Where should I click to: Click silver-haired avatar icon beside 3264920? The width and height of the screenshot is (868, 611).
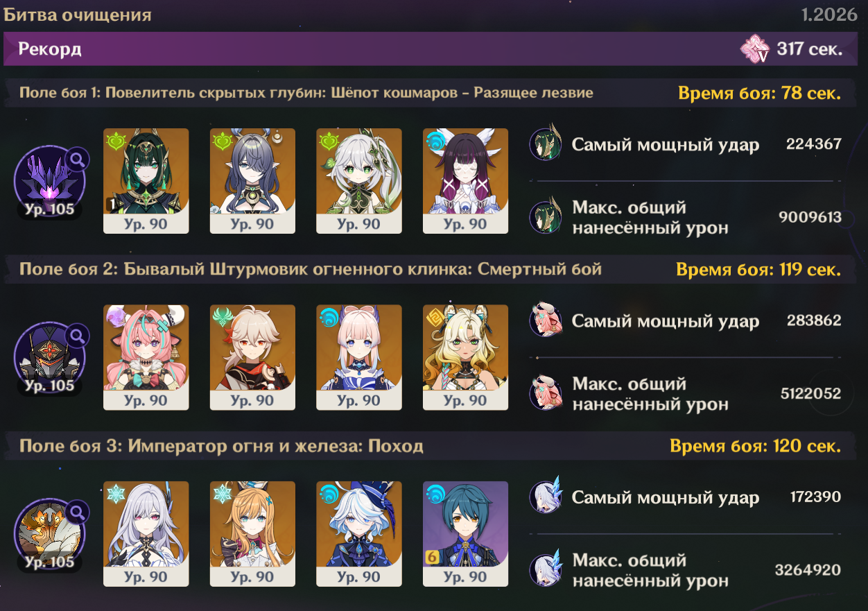coord(546,570)
